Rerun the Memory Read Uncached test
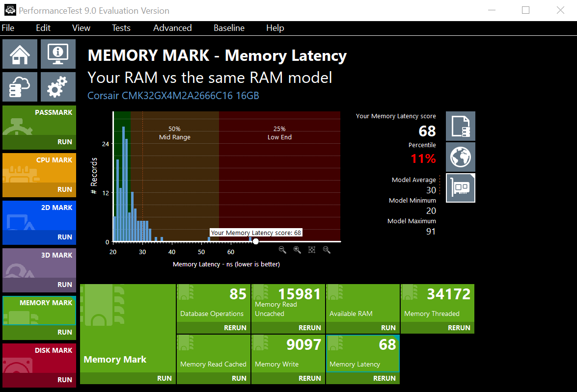Viewport: 577px width, 392px height. [288, 328]
